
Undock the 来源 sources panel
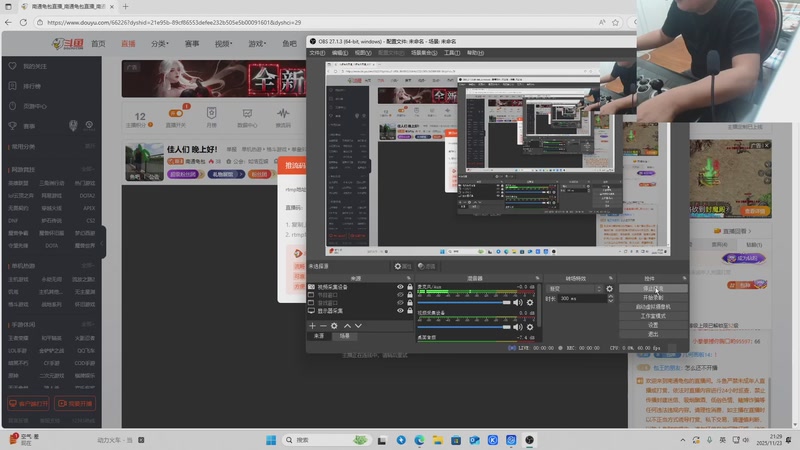[x=409, y=278]
